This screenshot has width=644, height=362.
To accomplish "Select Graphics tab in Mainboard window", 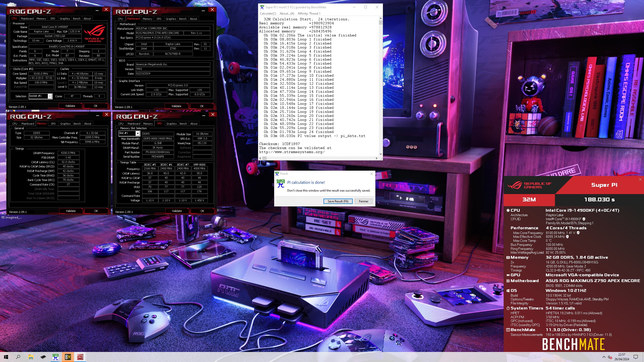I will coord(171,19).
